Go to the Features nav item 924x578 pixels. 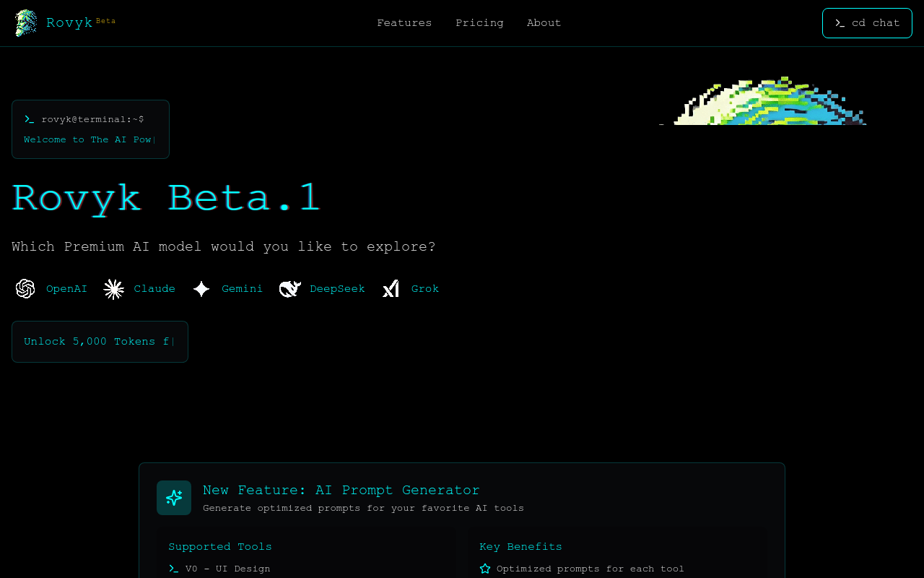point(404,23)
